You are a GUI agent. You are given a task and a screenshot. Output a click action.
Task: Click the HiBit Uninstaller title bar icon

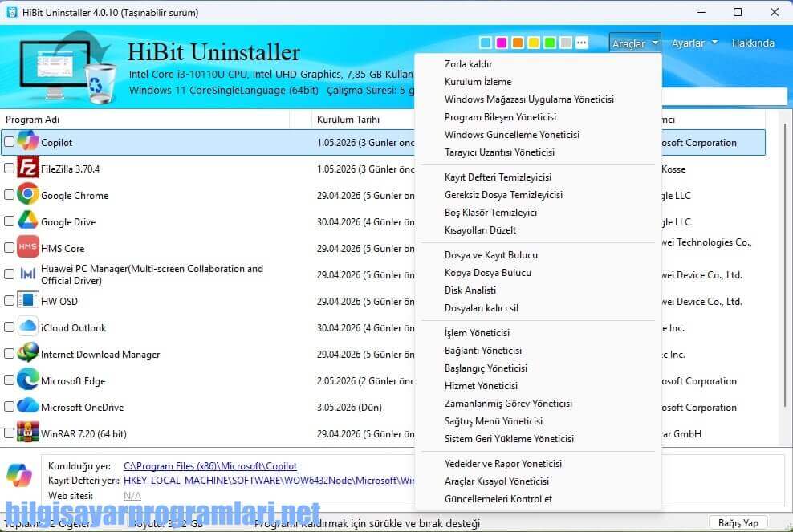pyautogui.click(x=11, y=12)
